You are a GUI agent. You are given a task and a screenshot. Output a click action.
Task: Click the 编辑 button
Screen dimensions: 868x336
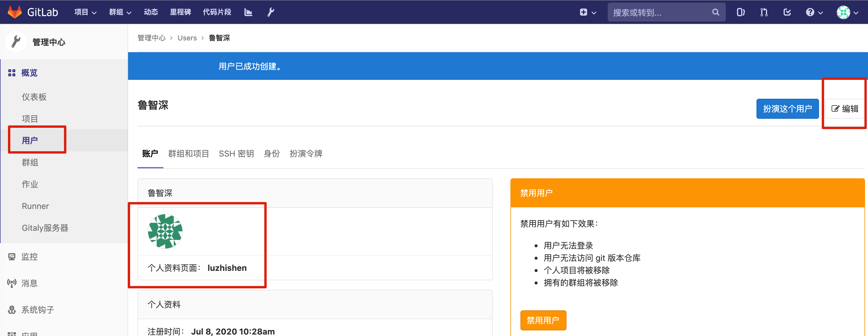pos(845,109)
